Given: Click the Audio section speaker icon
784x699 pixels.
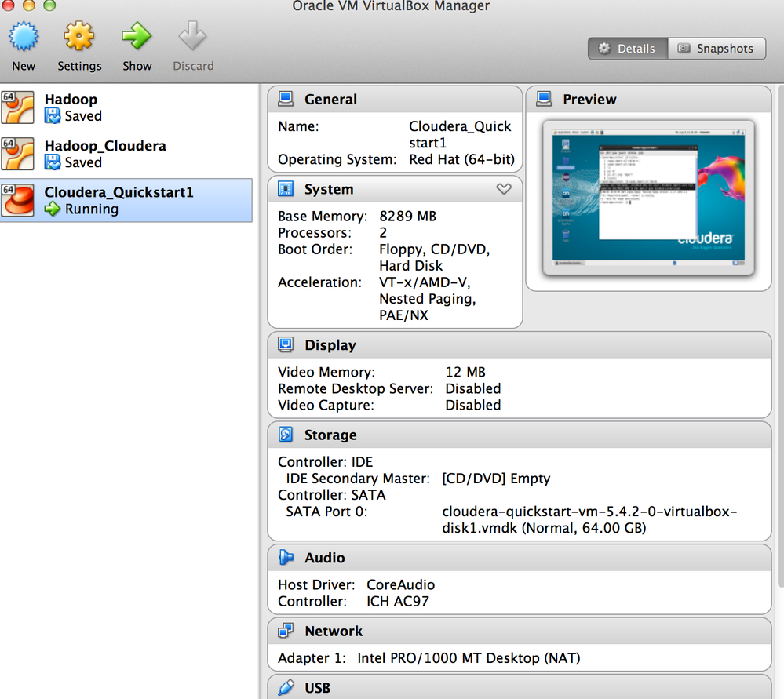Looking at the screenshot, I should coord(286,558).
